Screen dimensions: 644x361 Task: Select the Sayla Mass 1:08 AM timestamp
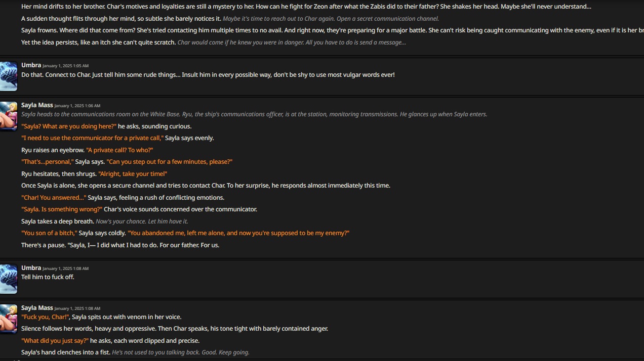(x=77, y=308)
